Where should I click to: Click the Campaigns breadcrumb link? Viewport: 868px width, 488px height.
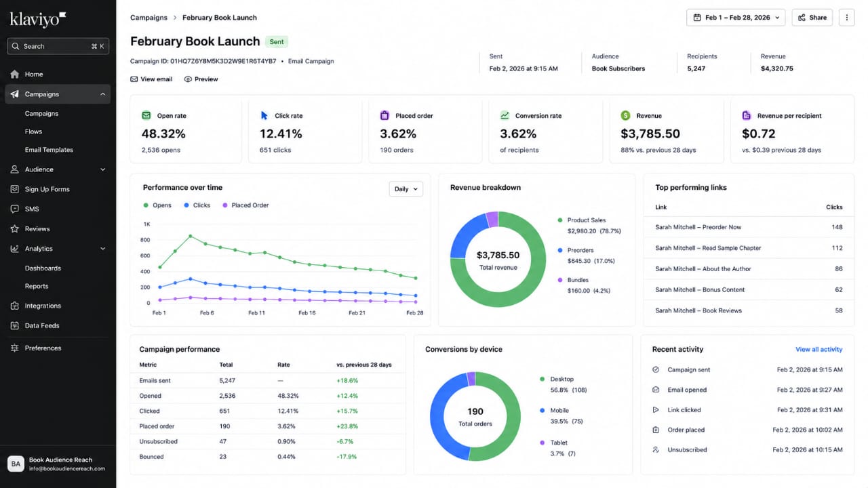(x=149, y=18)
